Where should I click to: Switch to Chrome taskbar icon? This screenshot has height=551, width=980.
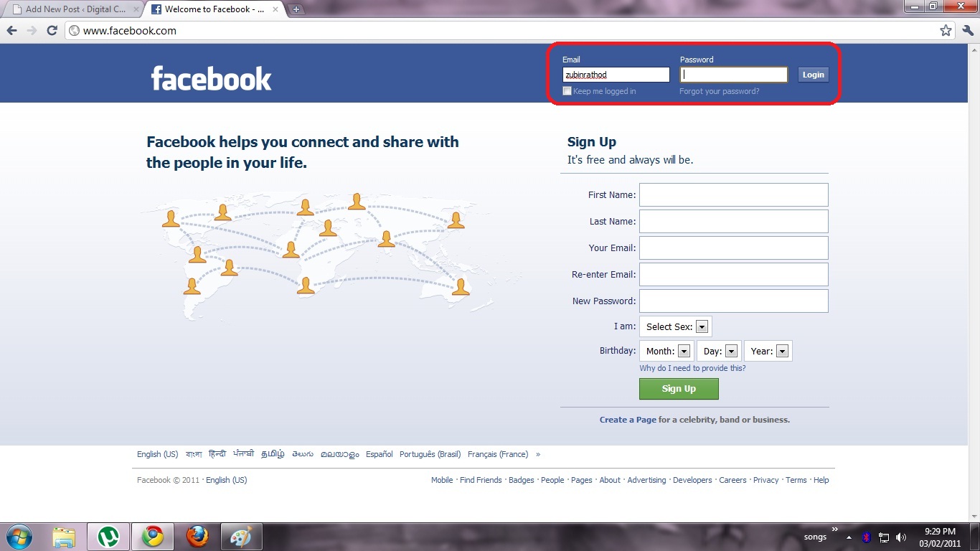click(x=152, y=537)
